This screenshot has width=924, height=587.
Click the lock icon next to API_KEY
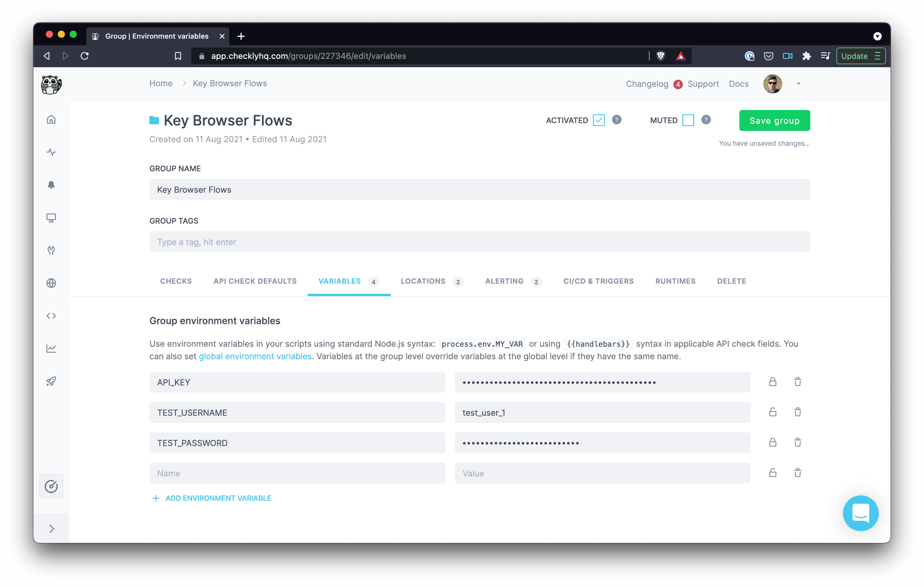(x=772, y=381)
